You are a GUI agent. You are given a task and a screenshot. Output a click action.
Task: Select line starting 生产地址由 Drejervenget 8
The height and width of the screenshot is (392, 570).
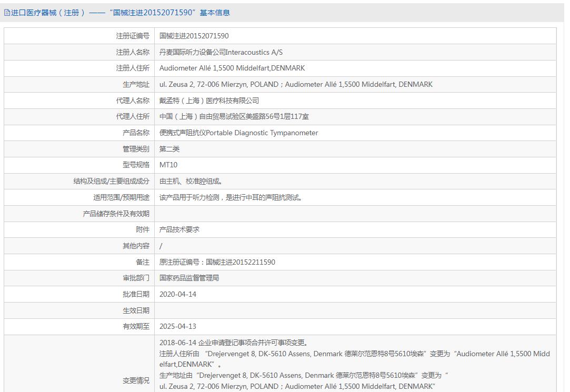[304, 375]
